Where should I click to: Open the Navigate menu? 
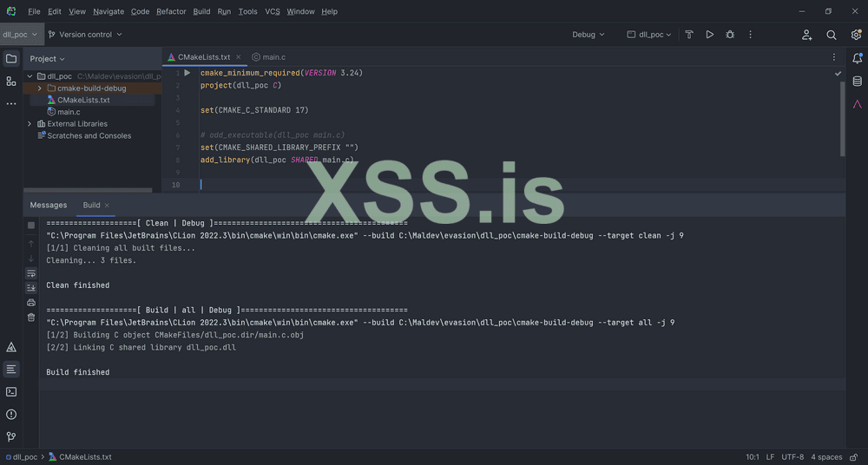108,11
